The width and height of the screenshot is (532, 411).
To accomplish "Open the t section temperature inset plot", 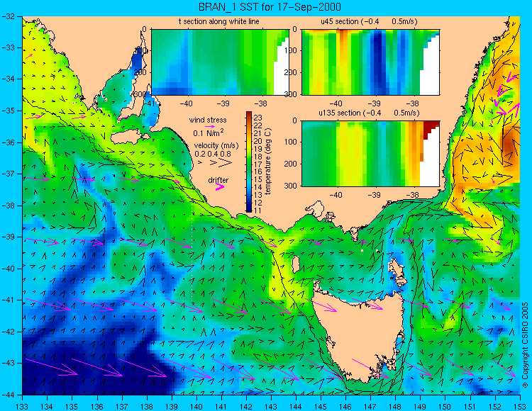I will coord(220,62).
